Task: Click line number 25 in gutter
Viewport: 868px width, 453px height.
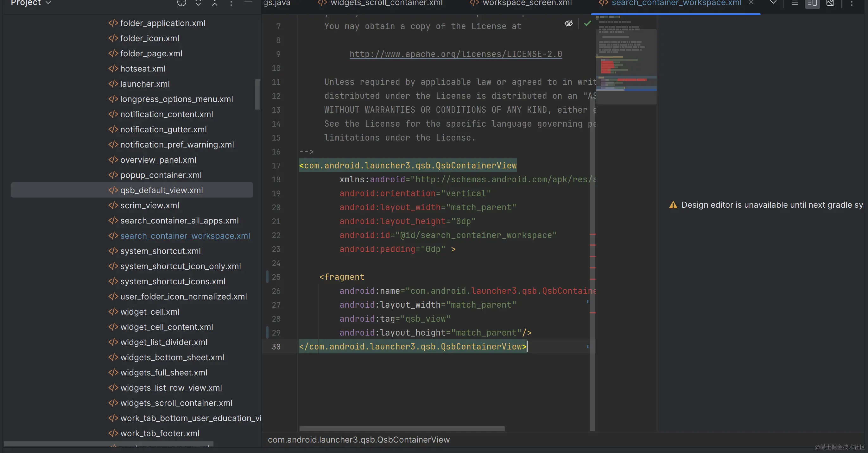Action: tap(276, 277)
